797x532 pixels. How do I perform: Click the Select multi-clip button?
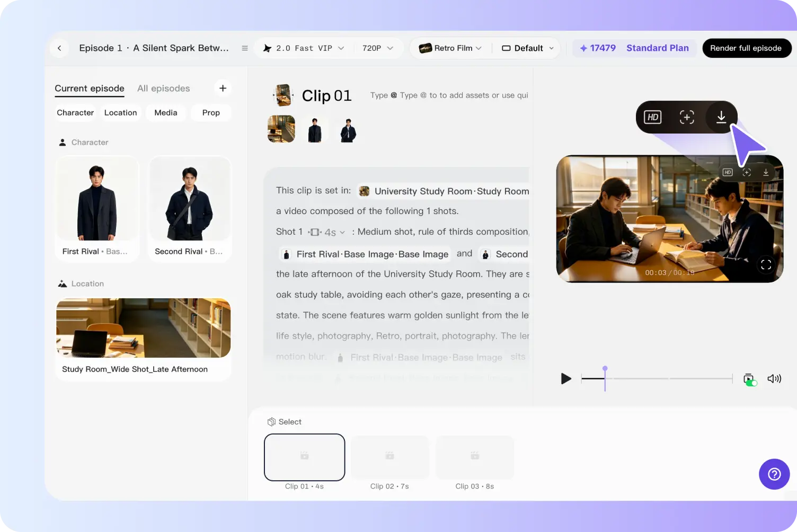point(285,422)
